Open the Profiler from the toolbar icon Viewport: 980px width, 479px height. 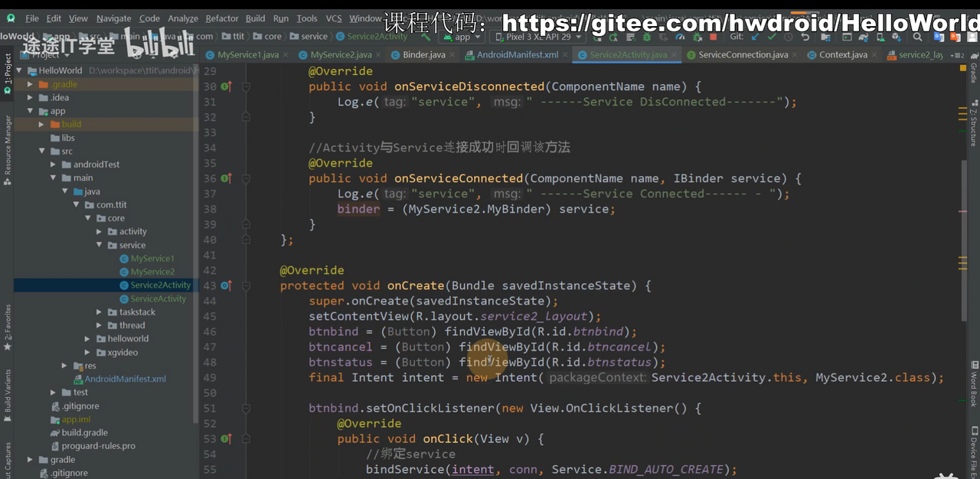(680, 37)
